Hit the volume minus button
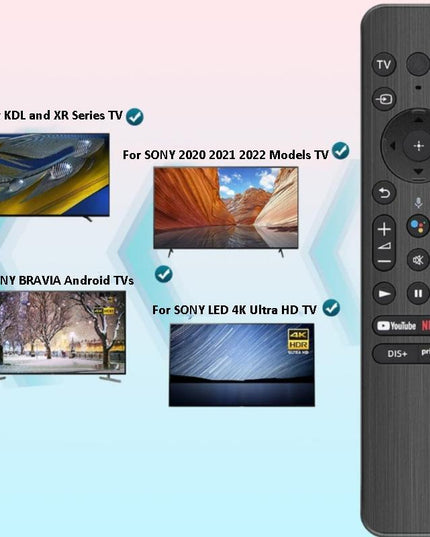430x537 pixels. 384,261
